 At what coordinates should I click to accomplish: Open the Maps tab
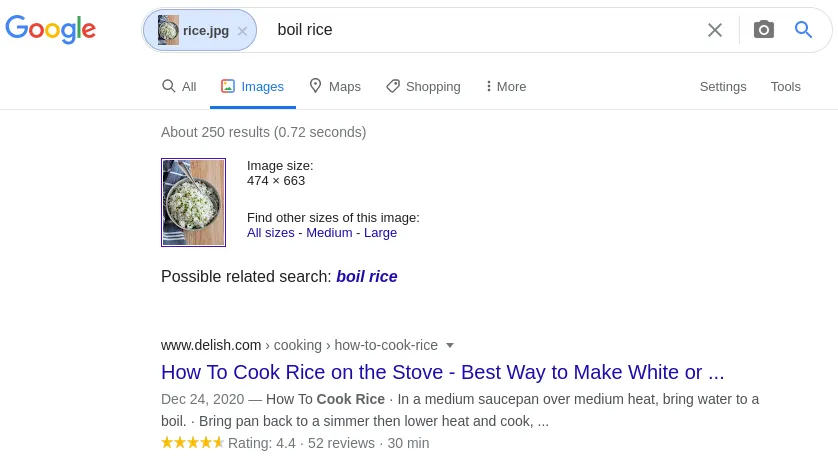335,87
